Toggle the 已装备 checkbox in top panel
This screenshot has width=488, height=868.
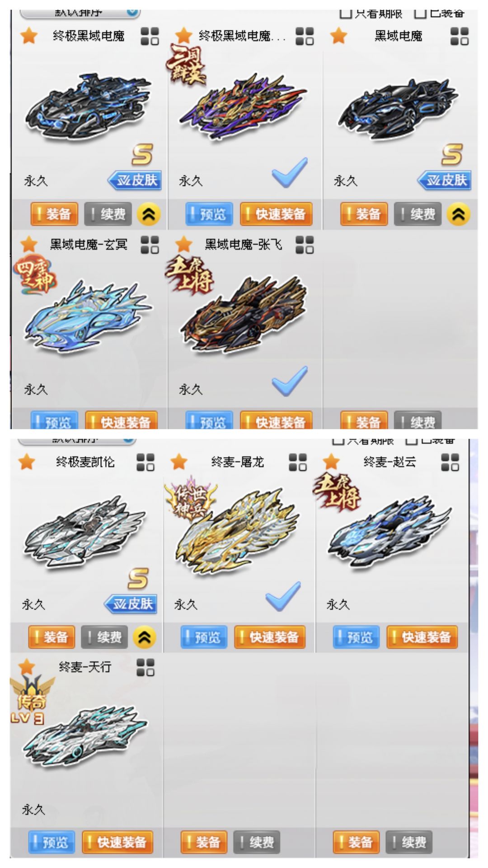pos(439,14)
